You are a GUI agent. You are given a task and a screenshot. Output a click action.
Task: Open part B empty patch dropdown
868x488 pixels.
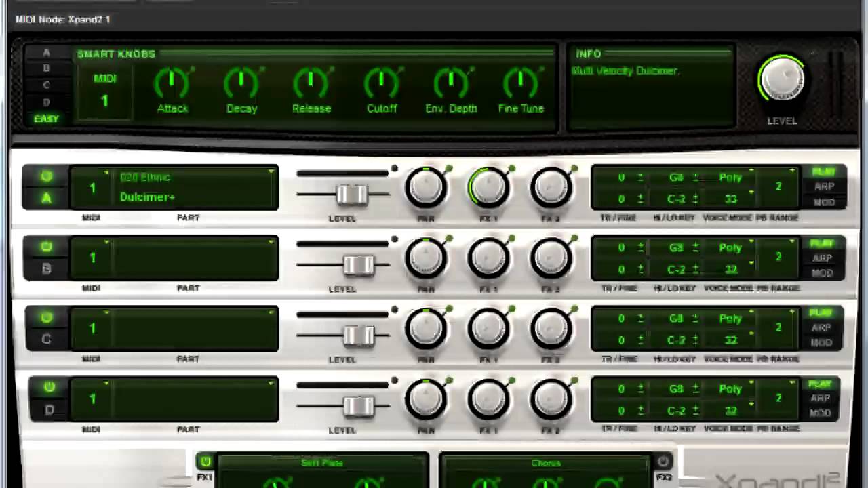197,258
